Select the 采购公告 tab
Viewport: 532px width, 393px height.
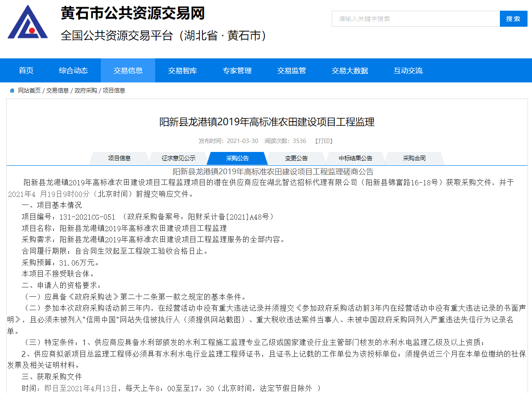(x=237, y=158)
